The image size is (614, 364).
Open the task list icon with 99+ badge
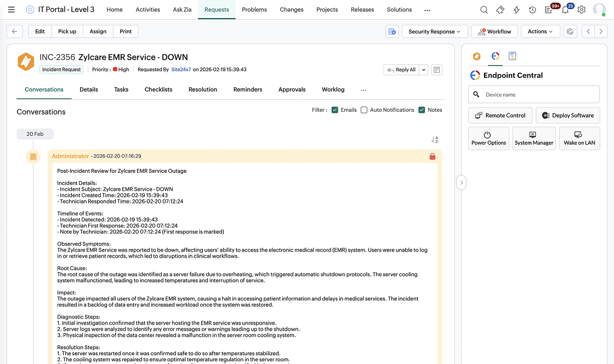click(549, 10)
